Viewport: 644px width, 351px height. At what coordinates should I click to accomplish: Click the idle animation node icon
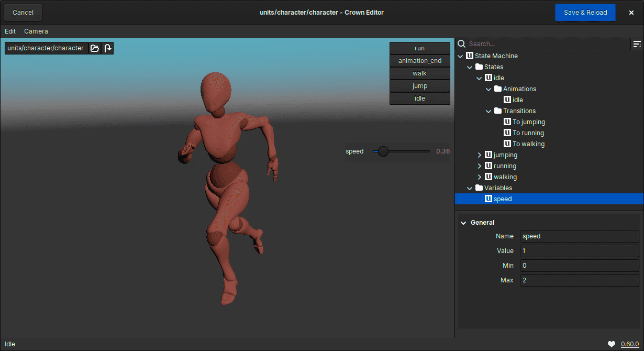tap(507, 100)
